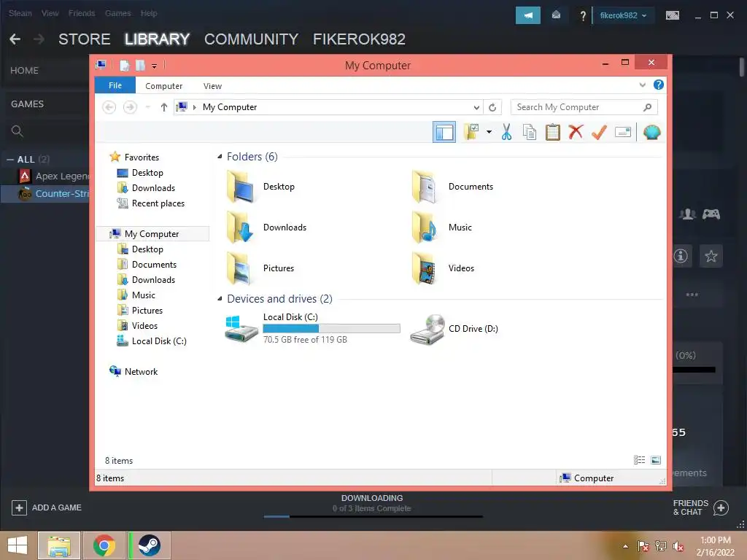The image size is (747, 560).
Task: Open the FIKEROK982 profile tab in Steam
Action: (x=359, y=39)
